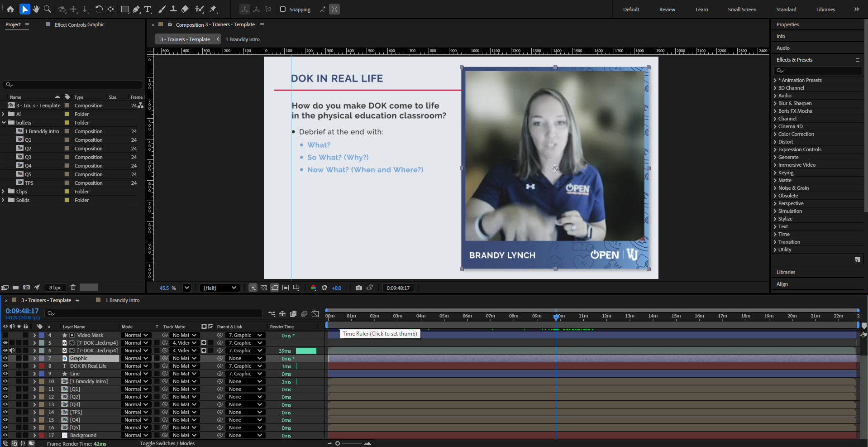This screenshot has height=447, width=868.
Task: Click the Take Snapshot camera icon
Action: pyautogui.click(x=358, y=288)
